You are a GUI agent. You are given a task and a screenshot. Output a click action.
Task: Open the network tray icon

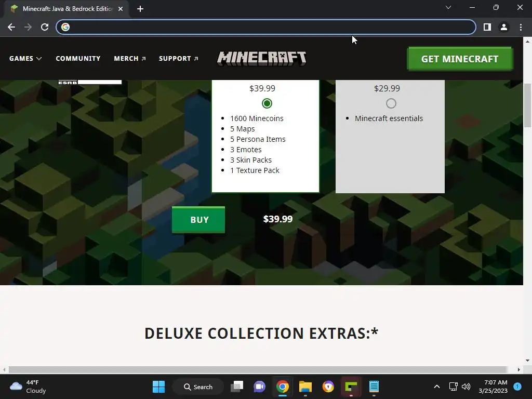coord(453,387)
